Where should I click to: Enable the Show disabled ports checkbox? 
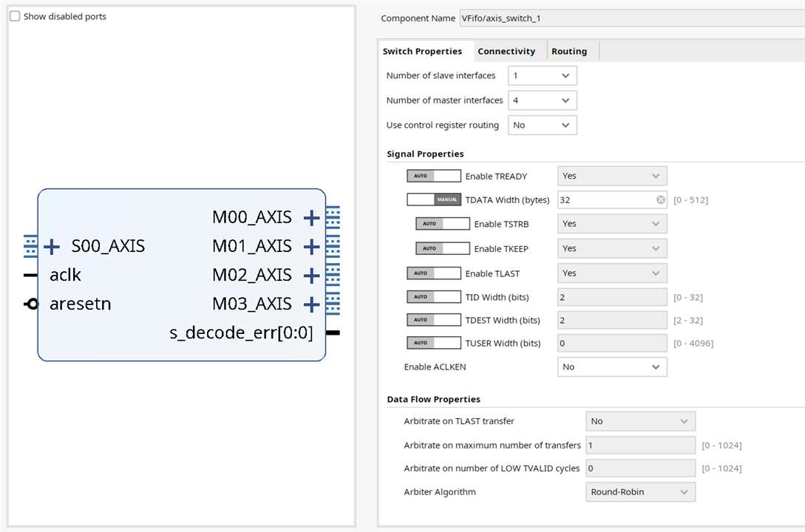pyautogui.click(x=15, y=16)
